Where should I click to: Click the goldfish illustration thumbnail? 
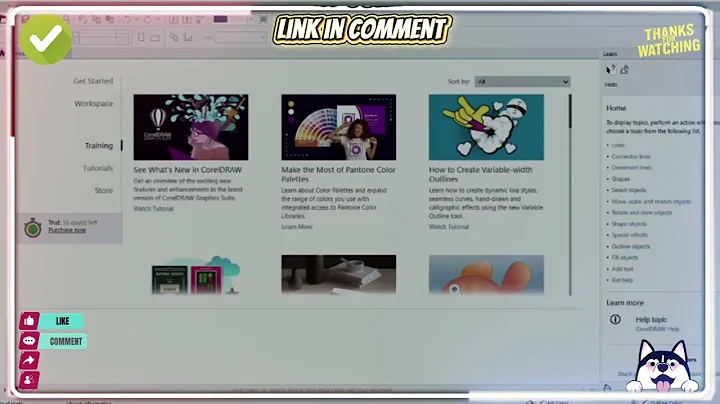tap(486, 275)
